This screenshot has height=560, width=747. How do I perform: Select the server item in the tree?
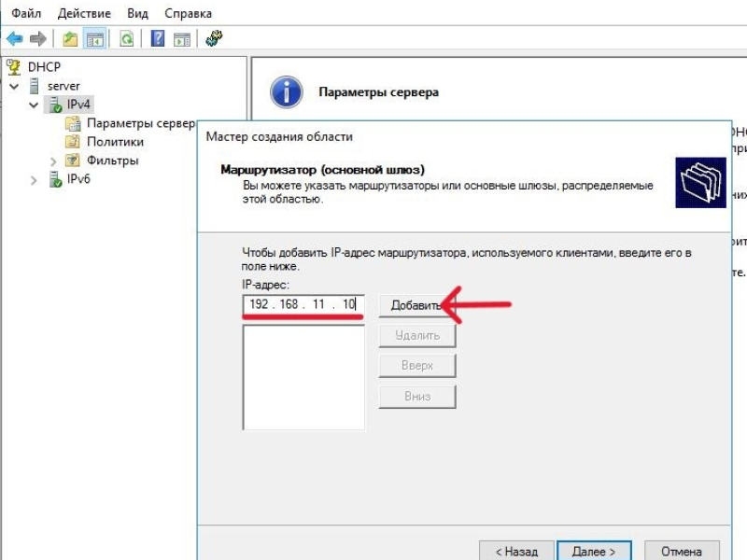click(63, 86)
